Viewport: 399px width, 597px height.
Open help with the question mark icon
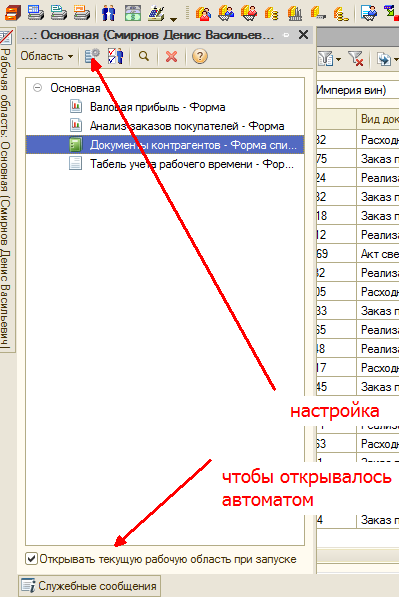click(x=200, y=56)
